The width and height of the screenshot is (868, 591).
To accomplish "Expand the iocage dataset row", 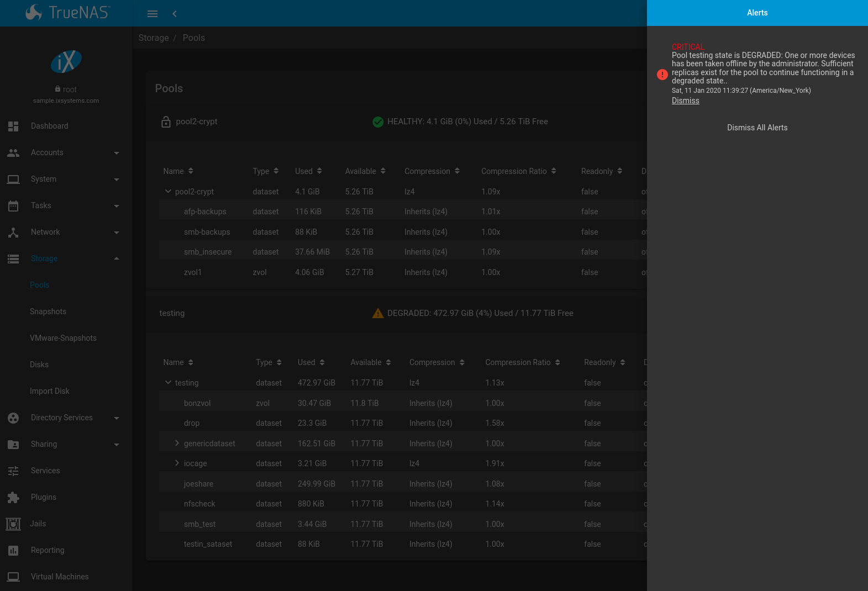I will pos(177,463).
